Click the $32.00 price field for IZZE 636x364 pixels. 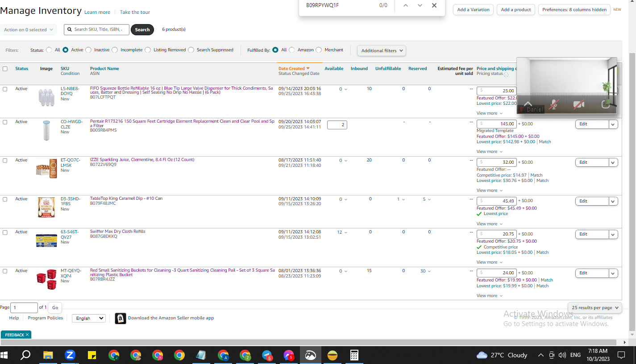[497, 162]
